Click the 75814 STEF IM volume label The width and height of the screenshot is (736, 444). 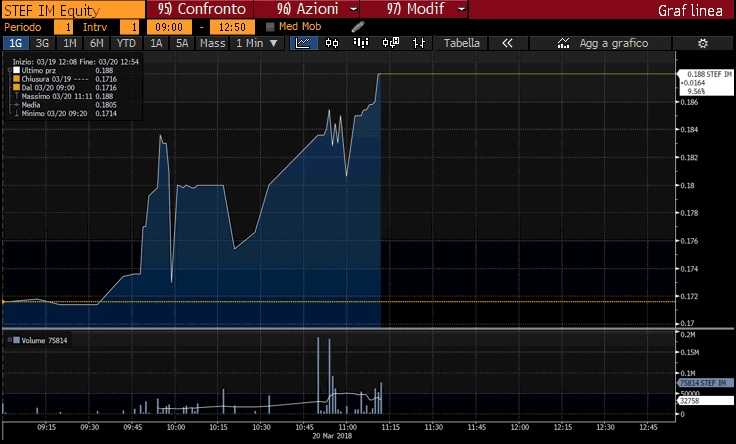click(x=705, y=383)
